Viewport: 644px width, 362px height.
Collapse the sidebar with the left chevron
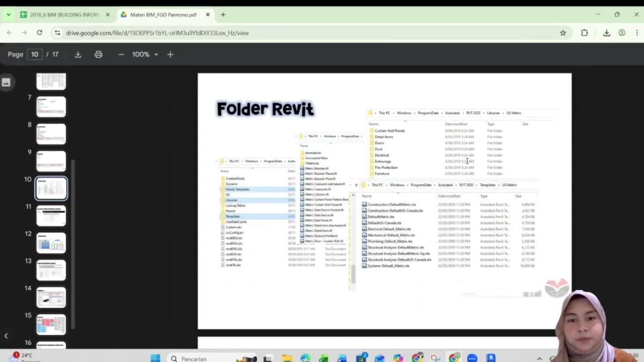point(6,336)
